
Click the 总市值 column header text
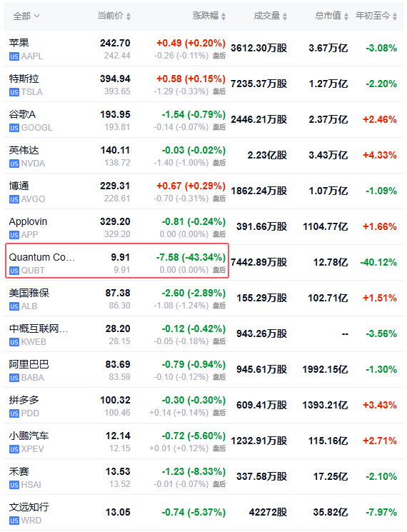[x=328, y=16]
